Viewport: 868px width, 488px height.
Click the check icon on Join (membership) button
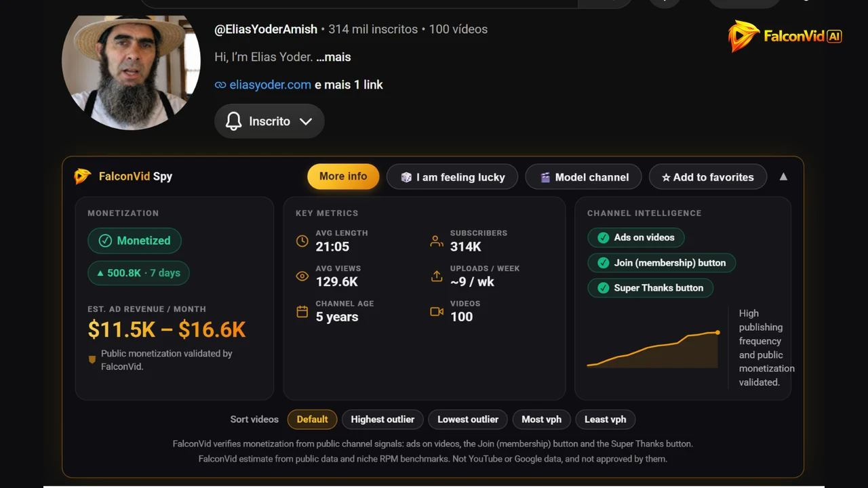coord(603,263)
